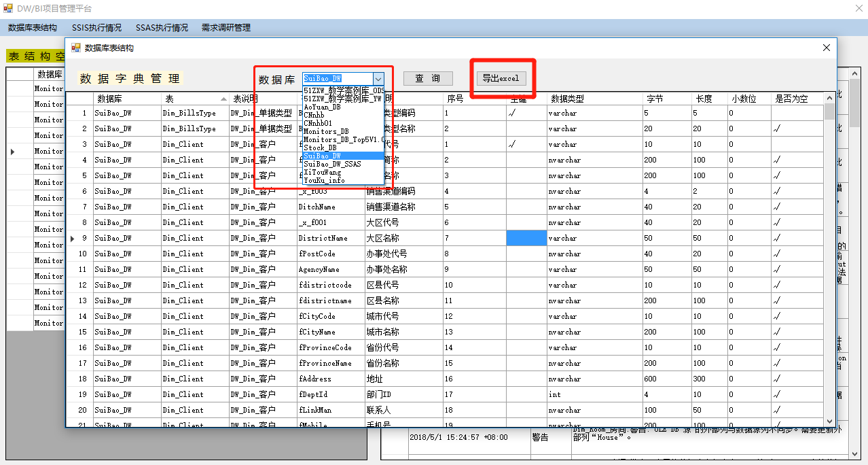Choose AoYuan_DB in the dropdown list

tap(344, 107)
